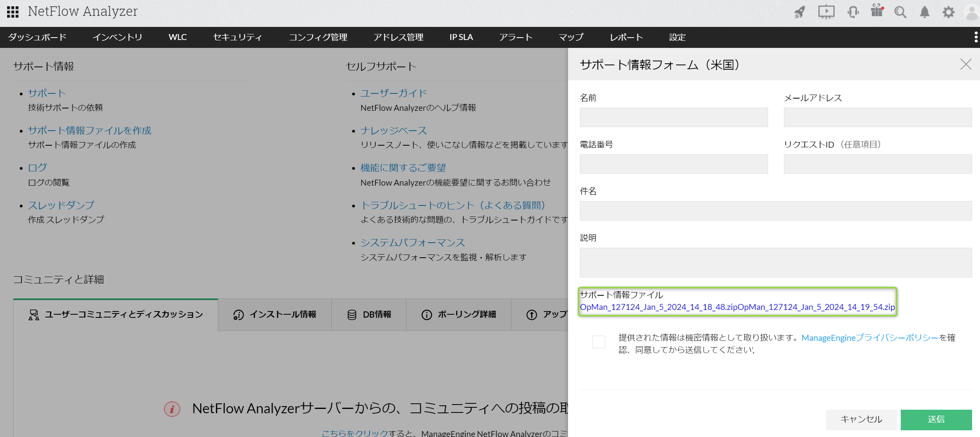Open the gift box icon
This screenshot has height=437, width=980.
point(877,11)
